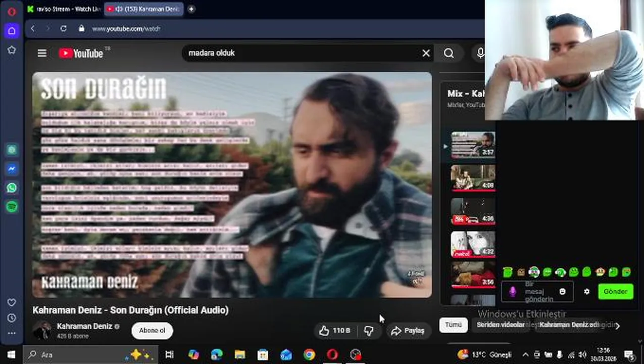
Task: Select the Kahraman Deniz YouTube tab
Action: pyautogui.click(x=143, y=9)
